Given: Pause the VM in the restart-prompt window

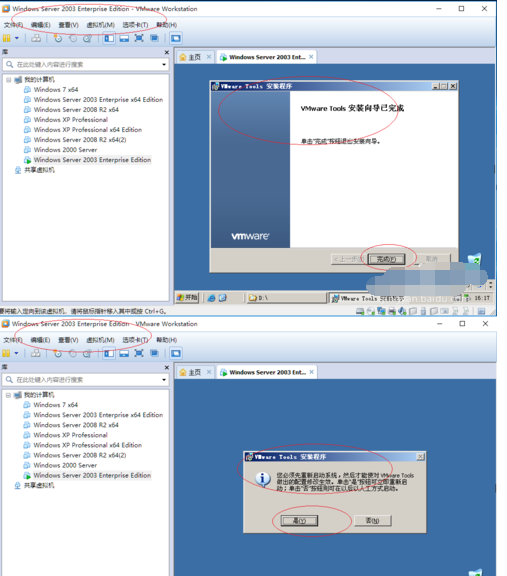Looking at the screenshot, I should click(6, 353).
